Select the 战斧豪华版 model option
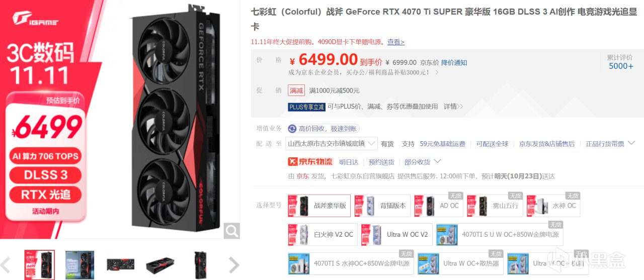Image resolution: width=644 pixels, height=280 pixels. (319, 206)
